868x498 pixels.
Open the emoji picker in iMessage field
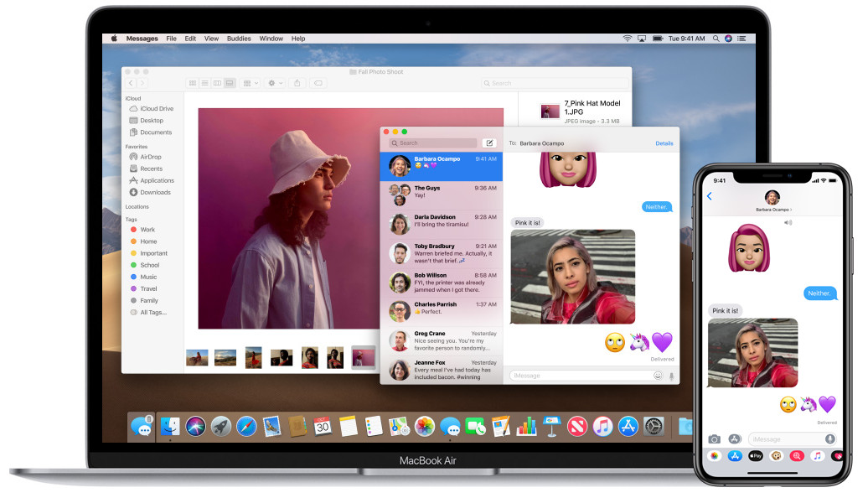(x=659, y=376)
